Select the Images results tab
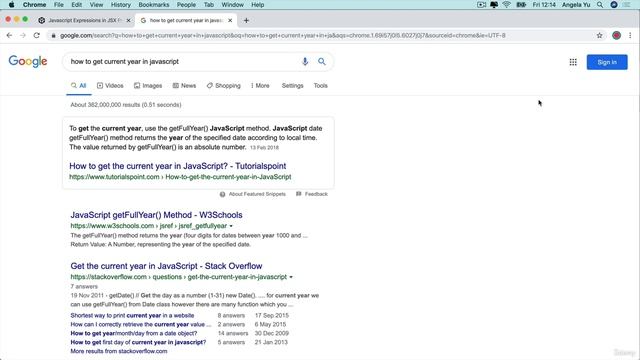 click(148, 86)
